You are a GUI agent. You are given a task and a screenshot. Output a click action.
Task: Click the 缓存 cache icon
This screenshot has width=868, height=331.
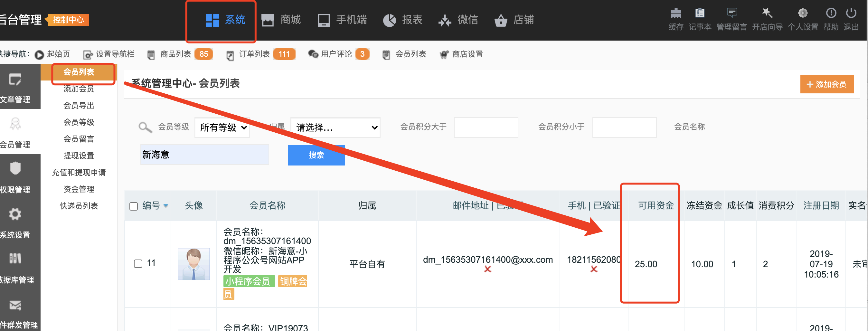coord(675,13)
